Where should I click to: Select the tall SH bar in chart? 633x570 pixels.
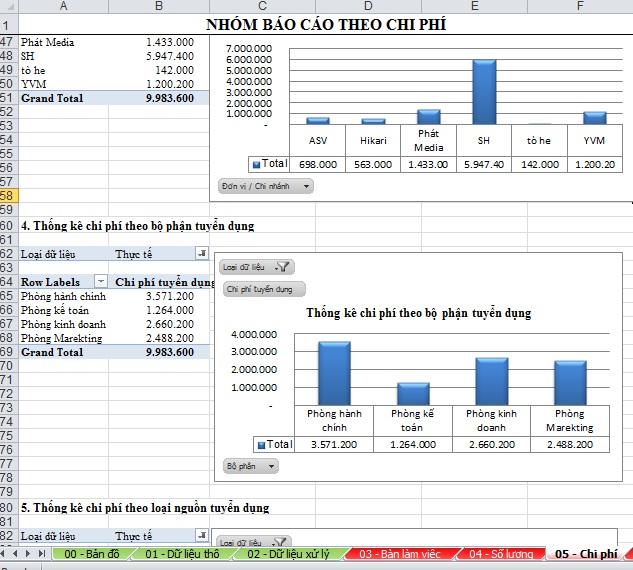pyautogui.click(x=484, y=91)
